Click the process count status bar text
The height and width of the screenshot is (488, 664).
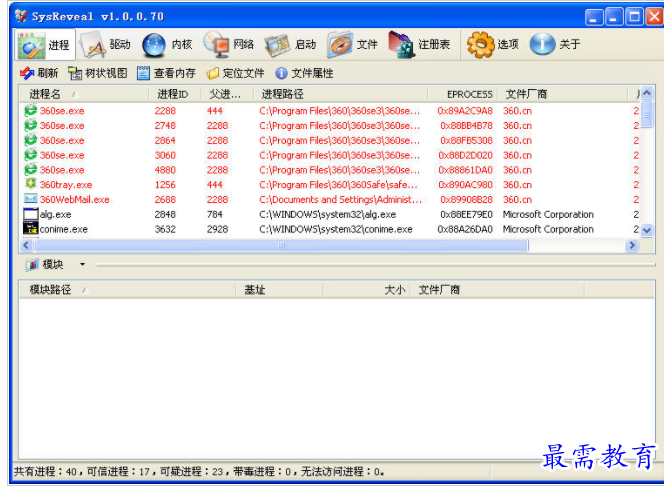pos(199,471)
